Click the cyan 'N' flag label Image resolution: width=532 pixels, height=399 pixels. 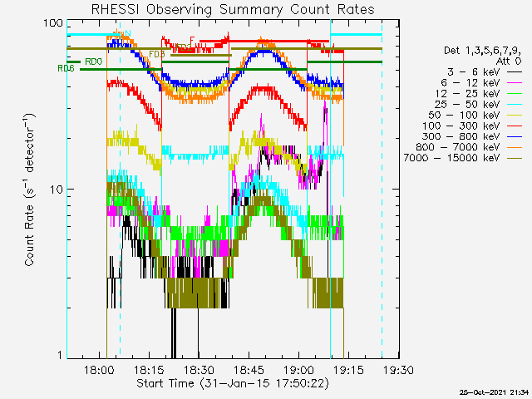127,33
